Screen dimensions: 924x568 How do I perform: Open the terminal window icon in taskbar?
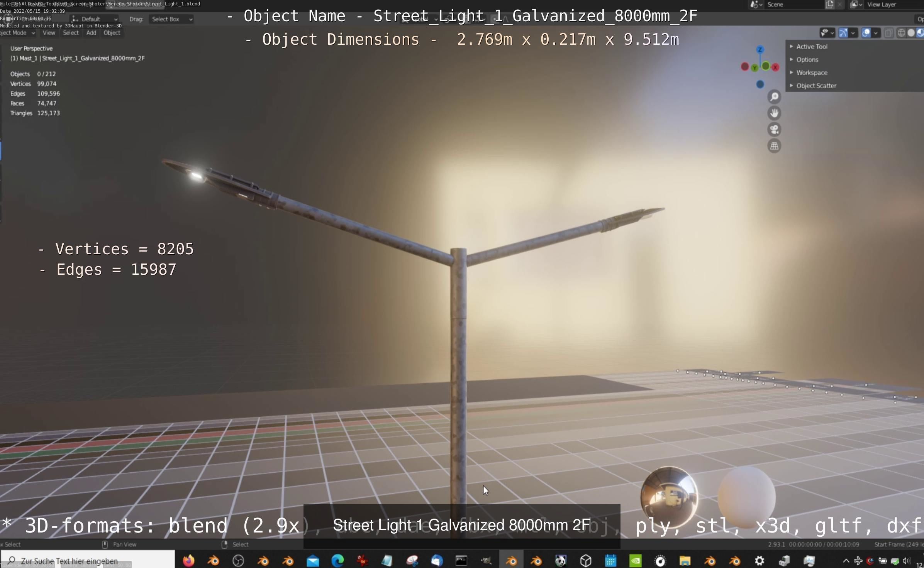pyautogui.click(x=461, y=561)
